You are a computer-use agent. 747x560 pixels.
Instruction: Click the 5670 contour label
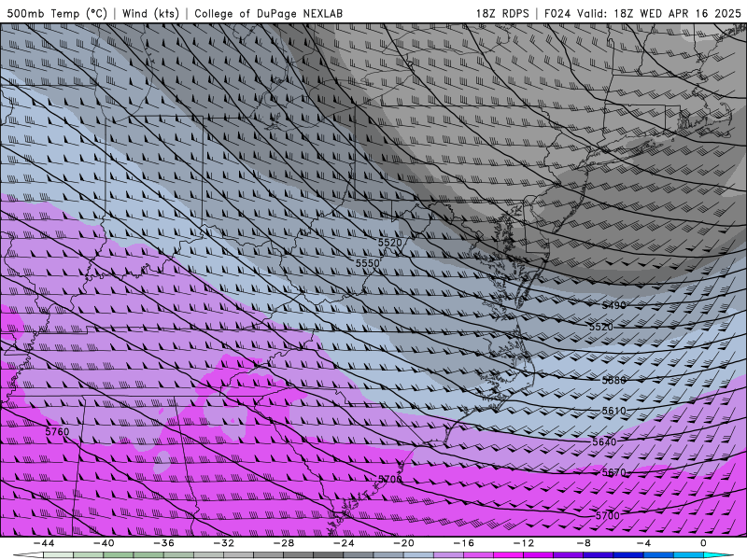614,472
